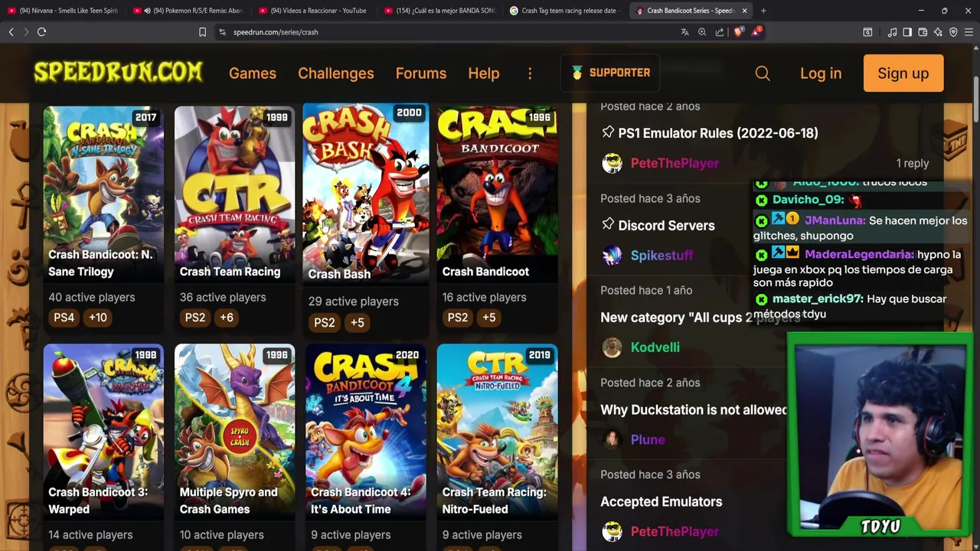
Task: Open the PS1 Emulator Rules (2022-06-18) thread
Action: pos(718,133)
